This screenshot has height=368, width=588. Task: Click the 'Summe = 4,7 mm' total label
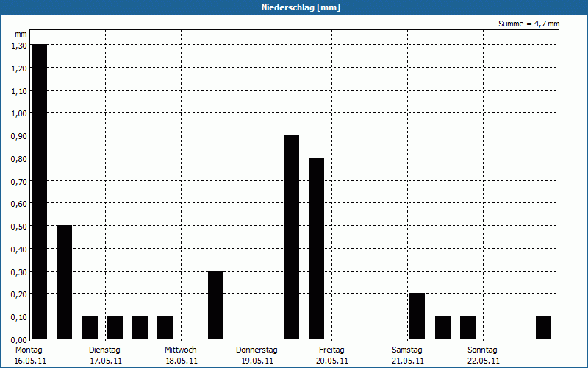tap(528, 24)
